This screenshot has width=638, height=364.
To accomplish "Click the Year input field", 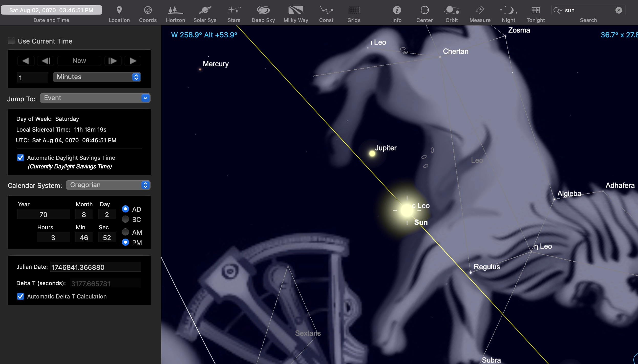I will click(44, 215).
